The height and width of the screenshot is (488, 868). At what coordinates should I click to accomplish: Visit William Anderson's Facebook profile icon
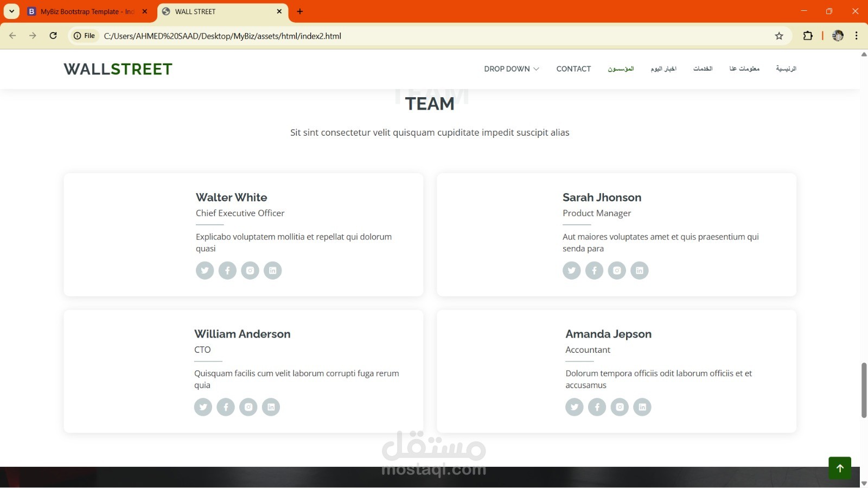(226, 407)
